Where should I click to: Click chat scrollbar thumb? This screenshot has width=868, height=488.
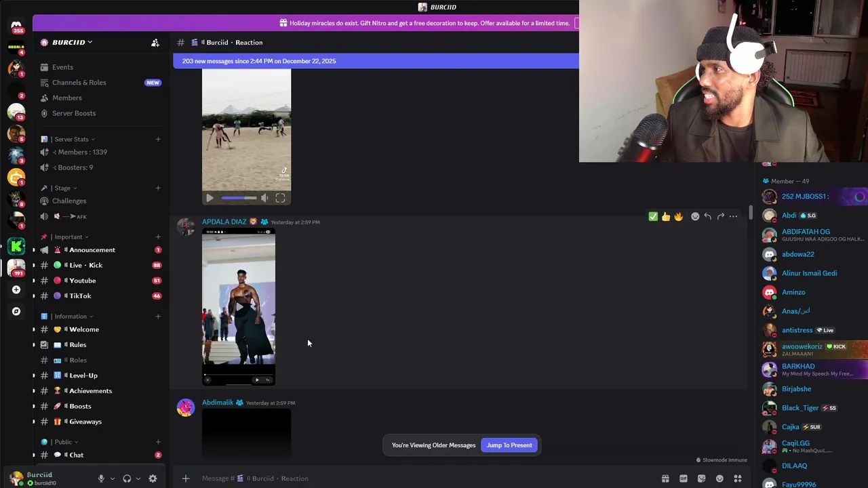(750, 212)
